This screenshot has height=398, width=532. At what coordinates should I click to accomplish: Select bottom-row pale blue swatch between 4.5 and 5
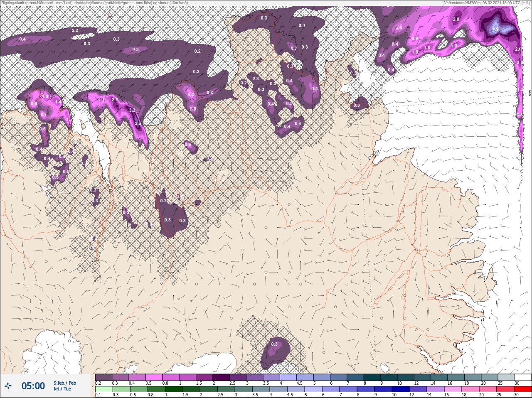[x=296, y=389]
